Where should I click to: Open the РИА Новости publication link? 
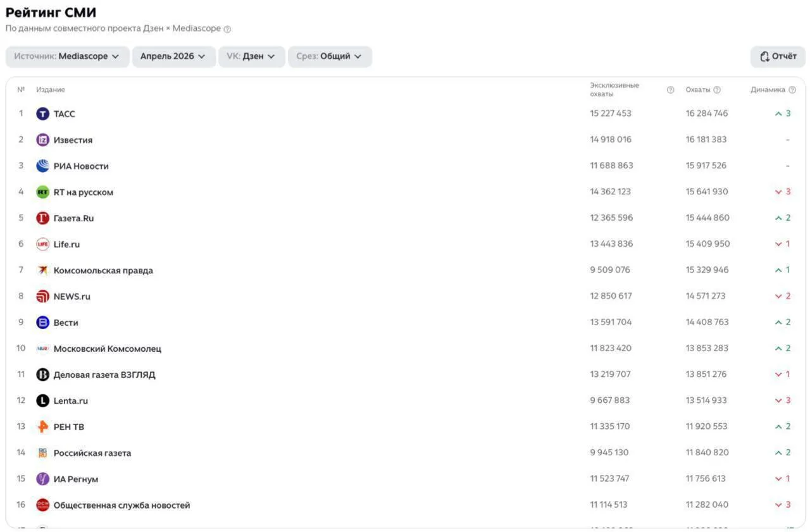[x=81, y=166]
